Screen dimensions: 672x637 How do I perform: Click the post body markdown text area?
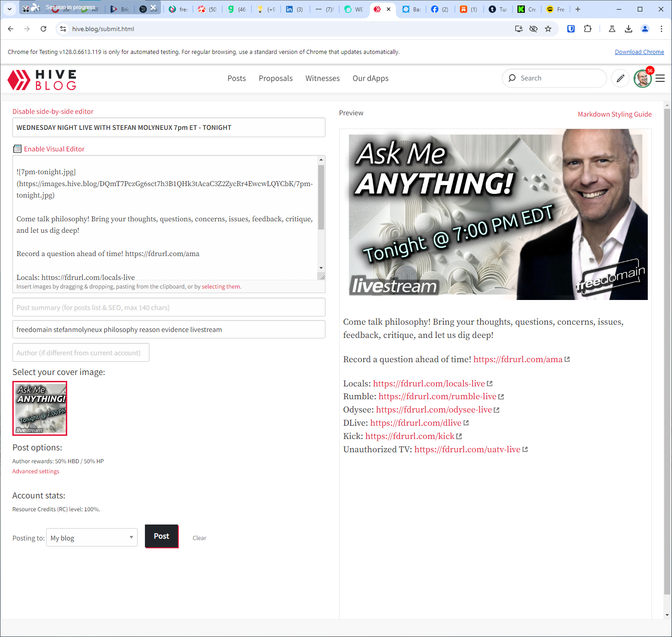click(x=165, y=218)
